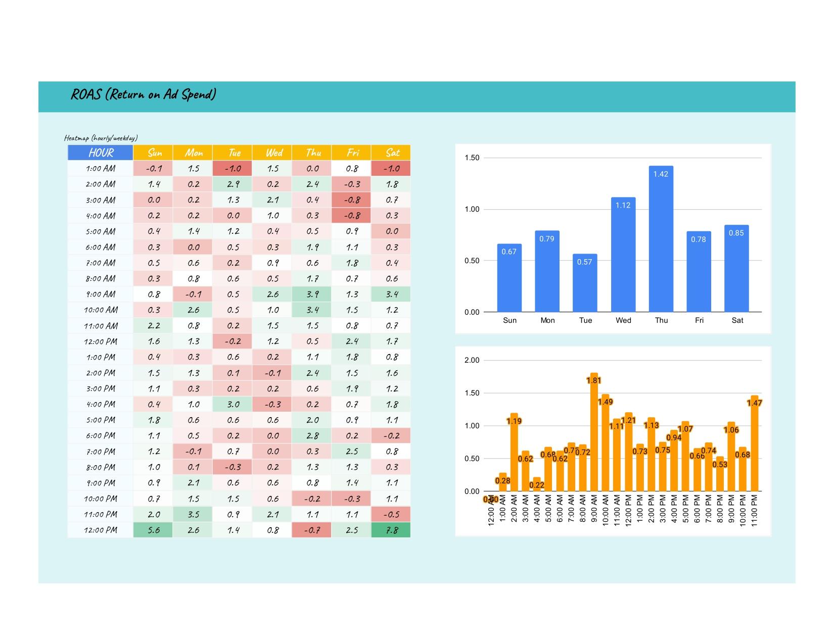Select the 2.00 y-axis label in hourly chart
834x644 pixels.
tap(472, 360)
